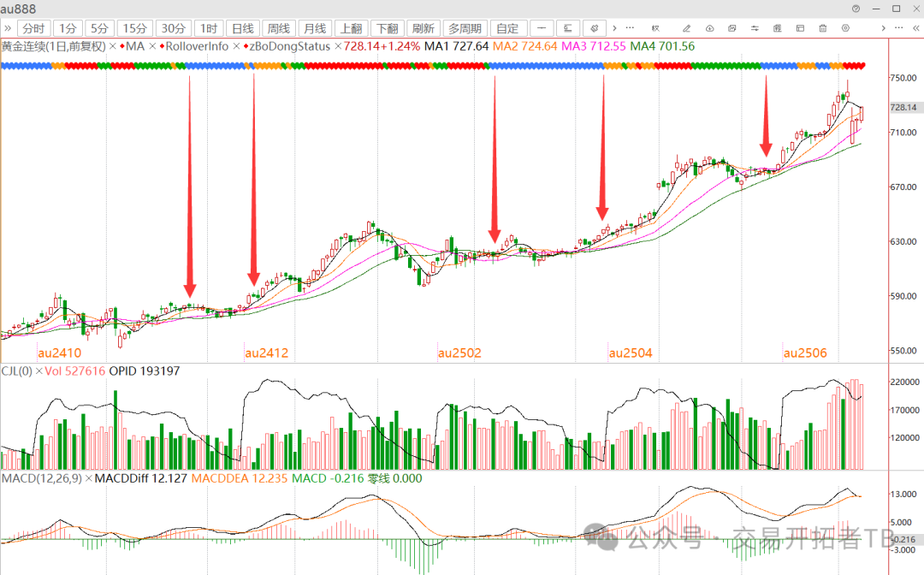Click the 728.14+1.24% price change text

[382, 46]
